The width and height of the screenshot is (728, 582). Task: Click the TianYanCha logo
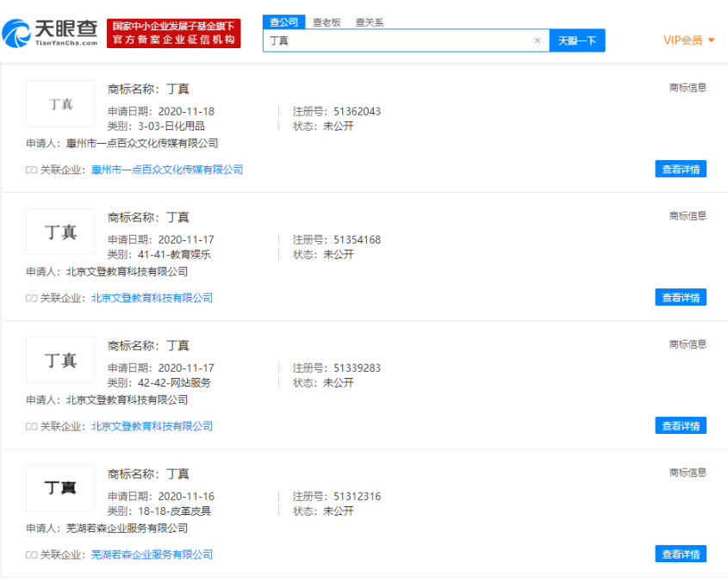[x=50, y=33]
